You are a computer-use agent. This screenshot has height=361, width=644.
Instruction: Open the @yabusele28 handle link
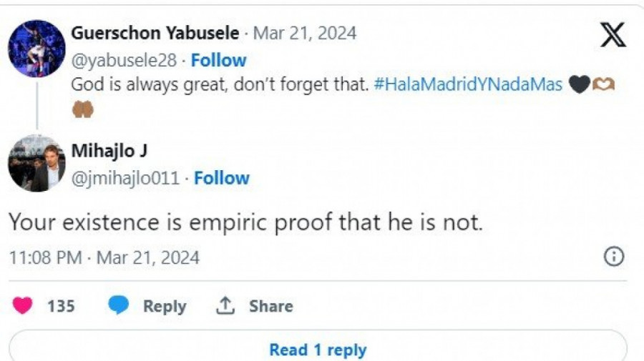pyautogui.click(x=123, y=60)
